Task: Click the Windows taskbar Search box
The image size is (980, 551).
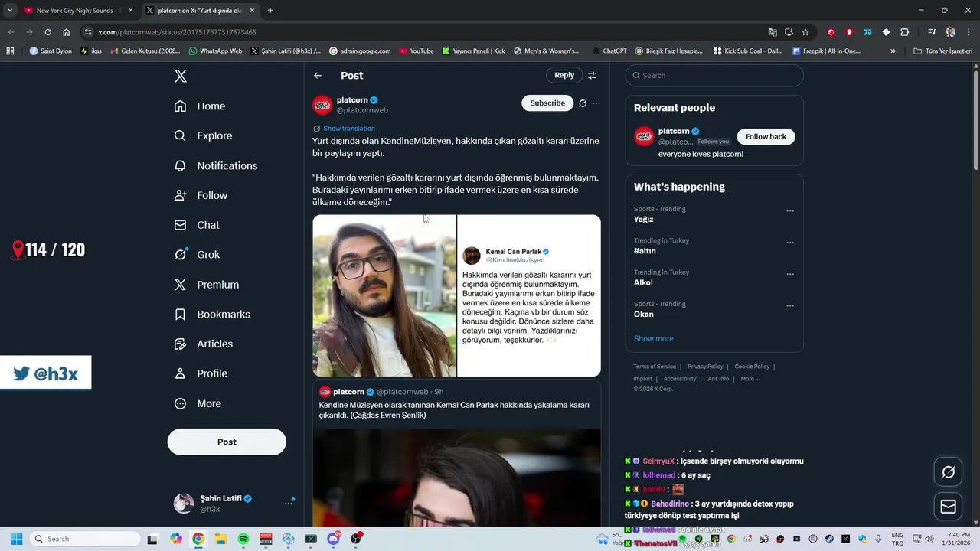Action: pos(85,539)
